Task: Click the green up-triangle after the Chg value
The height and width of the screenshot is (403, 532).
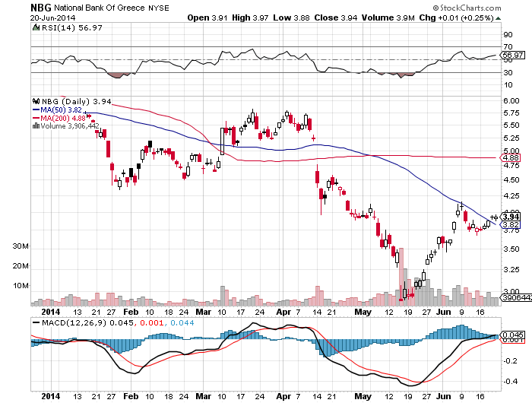Action: [498, 18]
